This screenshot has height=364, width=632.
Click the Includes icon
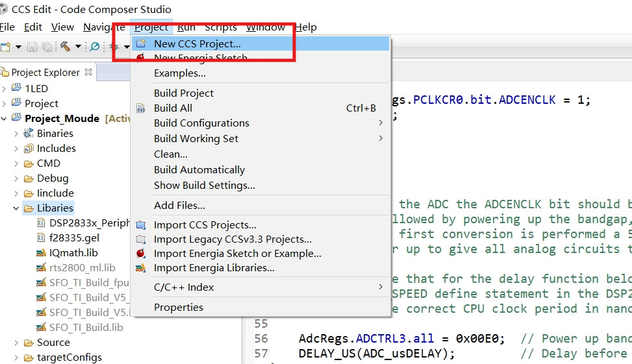tap(28, 149)
